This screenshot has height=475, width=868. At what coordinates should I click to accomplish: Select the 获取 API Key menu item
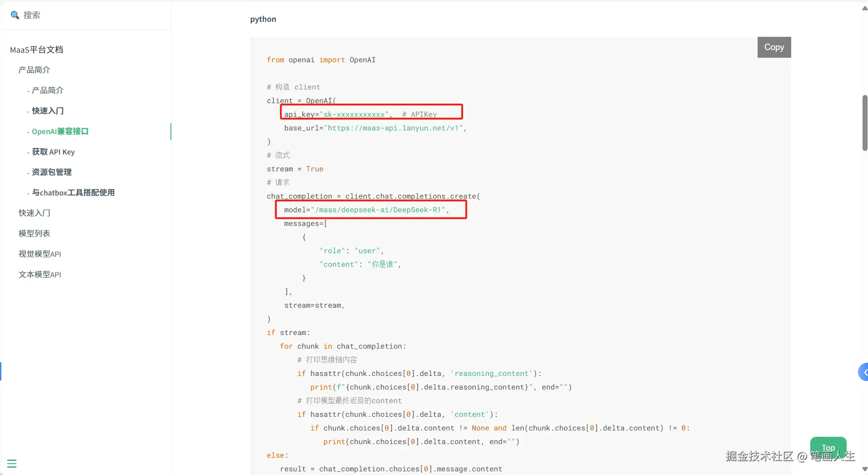click(53, 152)
